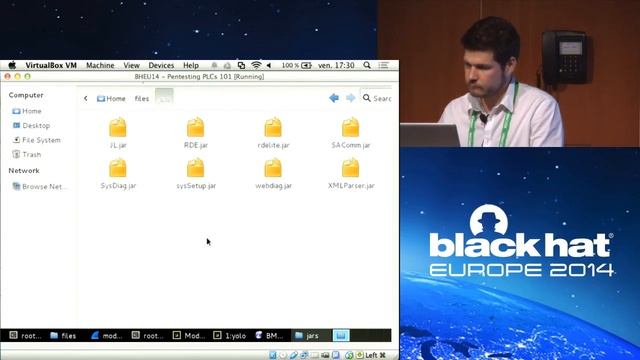This screenshot has height=360, width=640.
Task: Select the SysDiag.jar file
Action: 118,173
